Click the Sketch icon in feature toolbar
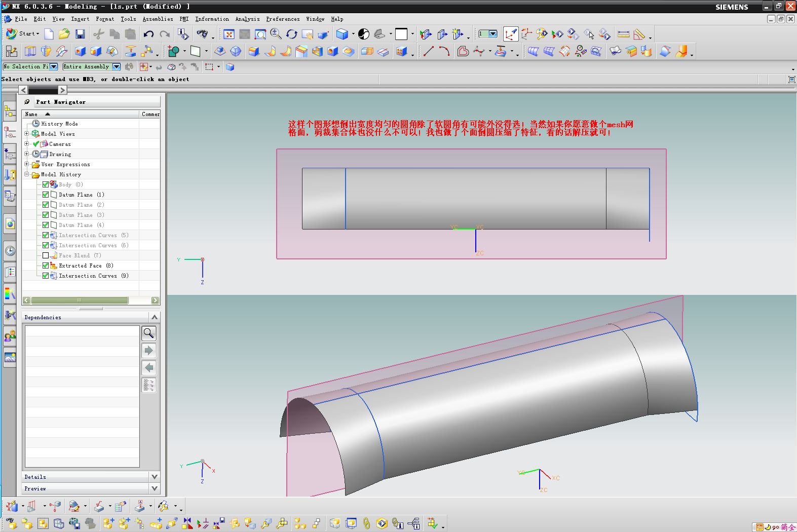This screenshot has height=532, width=797. 11,51
